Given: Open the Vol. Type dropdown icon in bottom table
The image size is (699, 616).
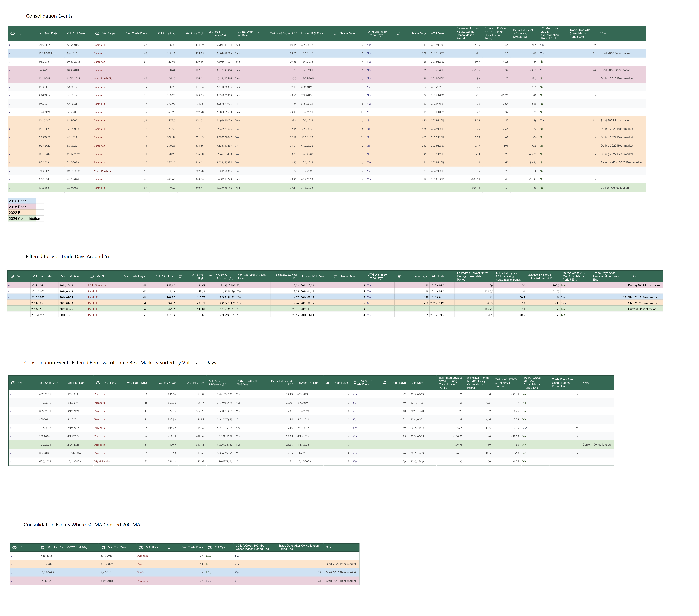Looking at the screenshot, I should click(x=210, y=547).
